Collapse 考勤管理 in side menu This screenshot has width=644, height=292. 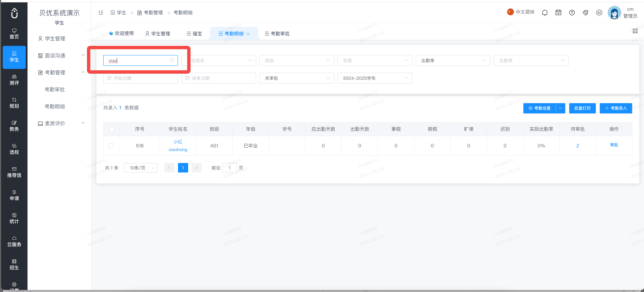pos(61,72)
